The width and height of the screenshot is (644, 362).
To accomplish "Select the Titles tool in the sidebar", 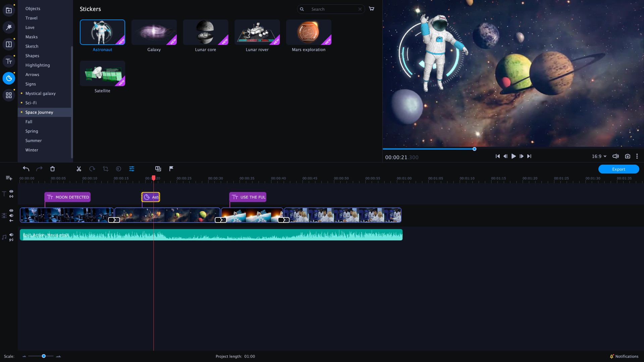I will point(9,61).
